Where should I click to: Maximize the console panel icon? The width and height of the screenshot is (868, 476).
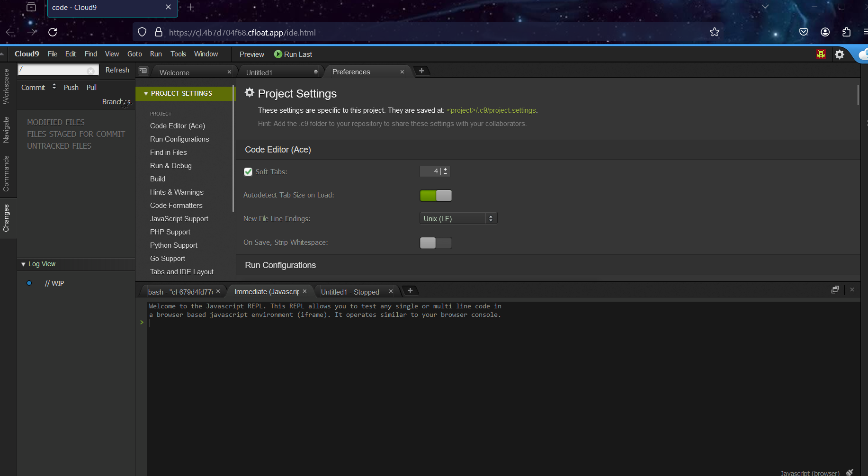pyautogui.click(x=835, y=289)
